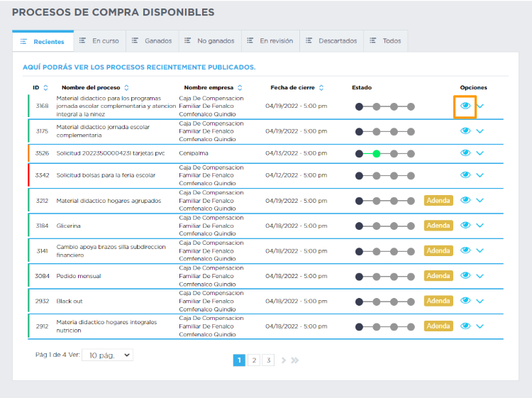The height and width of the screenshot is (398, 532).
Task: Go to next page arrow
Action: [284, 360]
